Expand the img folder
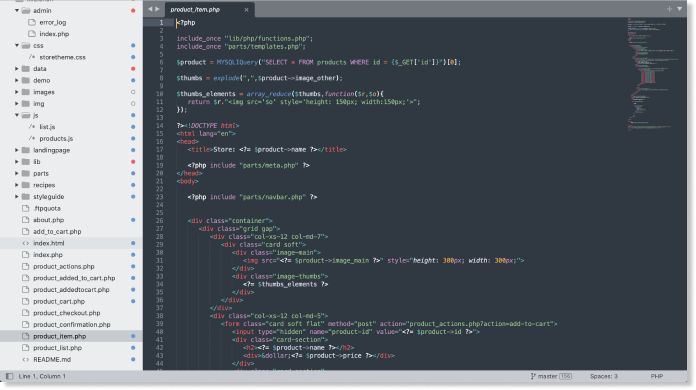Screen dimensions: 696x390 point(17,103)
